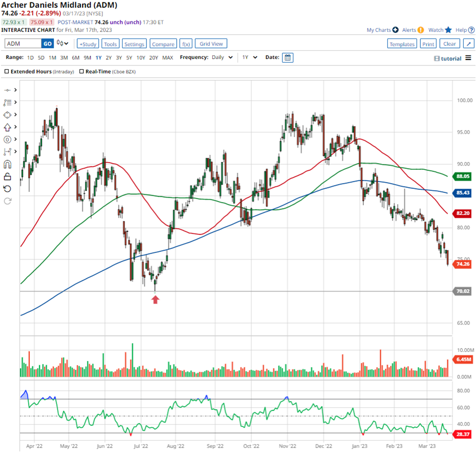Select the 9M range
The width and height of the screenshot is (476, 455).
tap(87, 58)
